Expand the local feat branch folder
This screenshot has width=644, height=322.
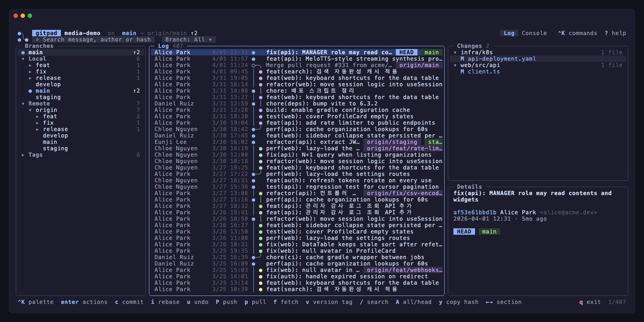[30, 65]
